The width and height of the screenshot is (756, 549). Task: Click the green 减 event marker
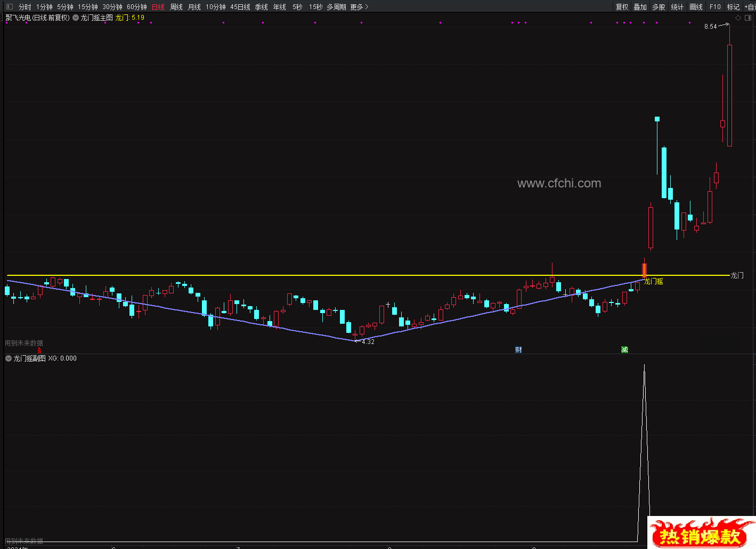(624, 350)
